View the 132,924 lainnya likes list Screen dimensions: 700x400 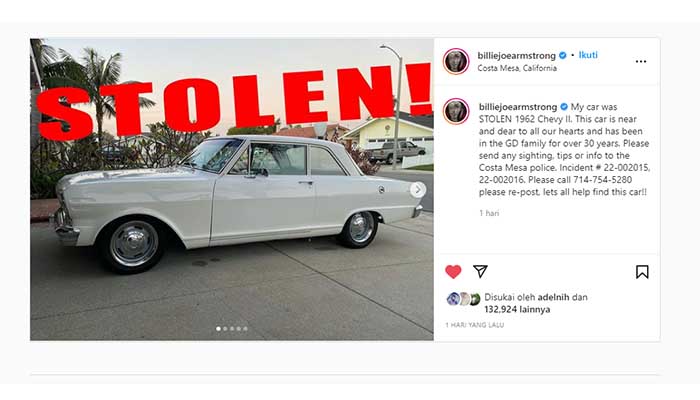coord(517,309)
